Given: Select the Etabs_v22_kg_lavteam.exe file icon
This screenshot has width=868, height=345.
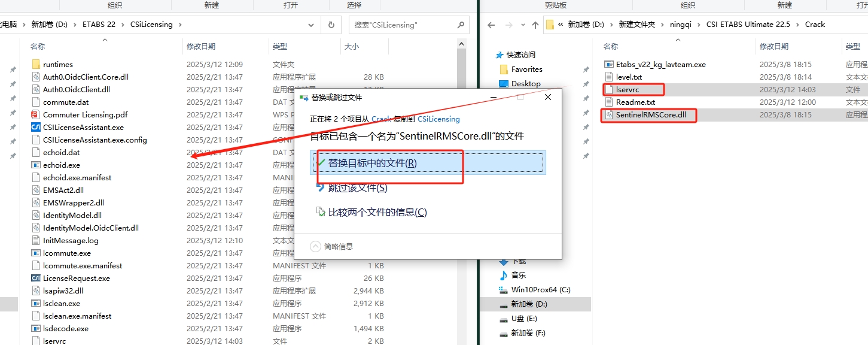Looking at the screenshot, I should [x=608, y=64].
